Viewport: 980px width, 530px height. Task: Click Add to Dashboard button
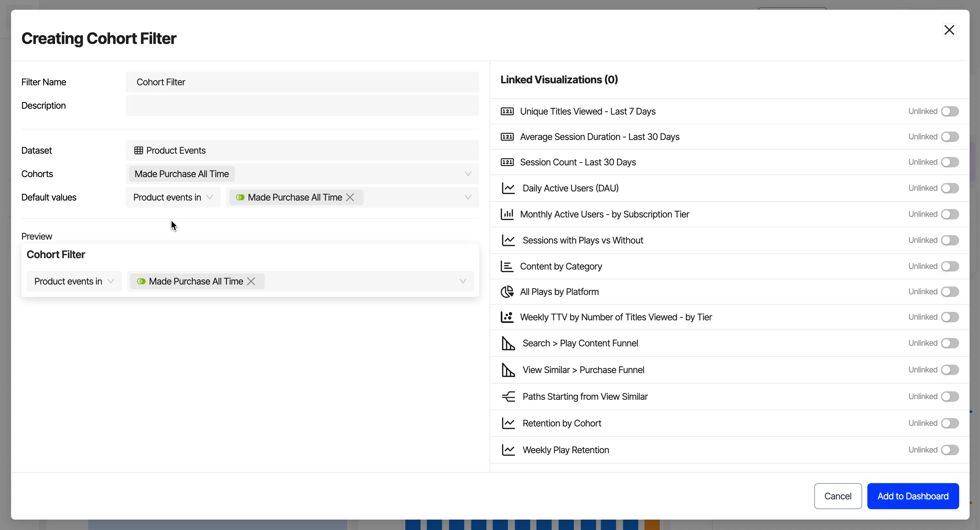click(x=913, y=496)
